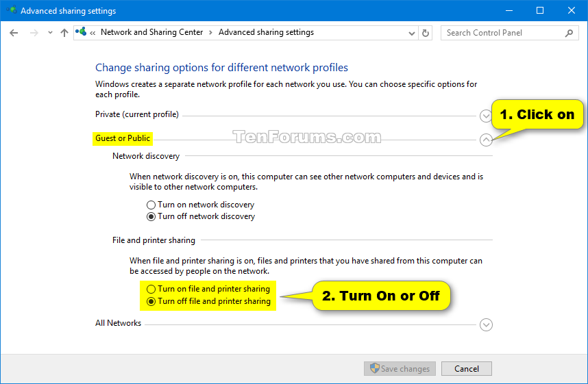Click the Network control panel icon in address bar
The height and width of the screenshot is (384, 588).
point(81,32)
